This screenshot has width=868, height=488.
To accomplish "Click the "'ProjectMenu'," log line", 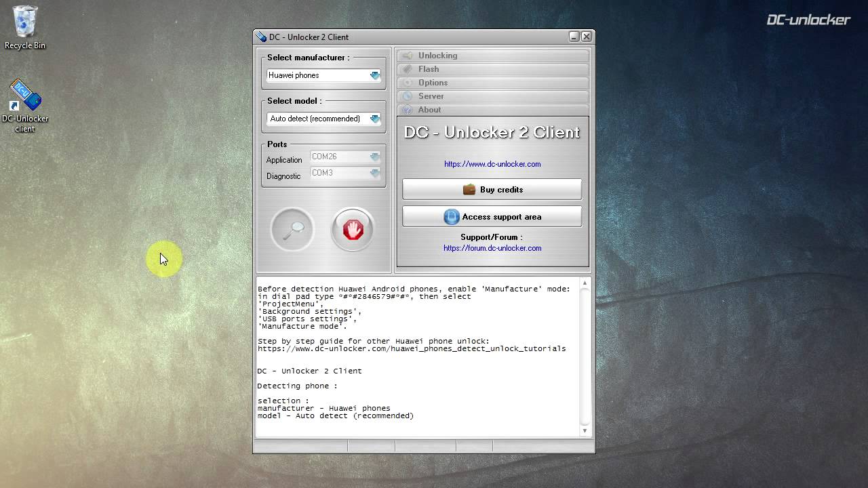I will point(291,304).
